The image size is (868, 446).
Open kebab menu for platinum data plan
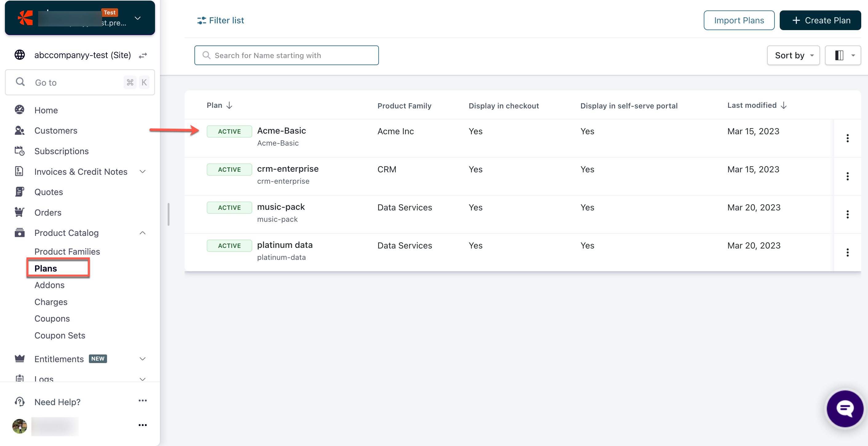click(x=847, y=252)
